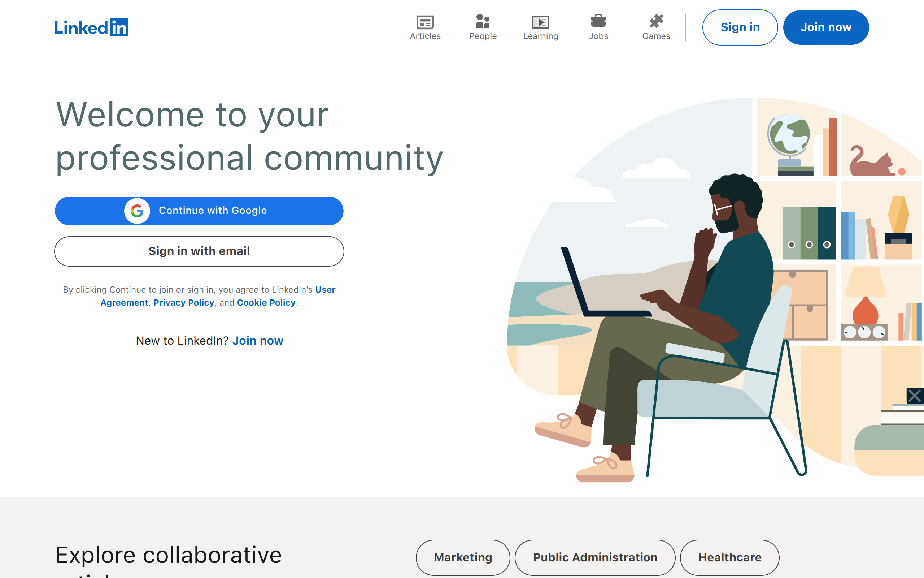Viewport: 924px width, 578px height.
Task: Open the People icon in navigation
Action: (x=483, y=21)
